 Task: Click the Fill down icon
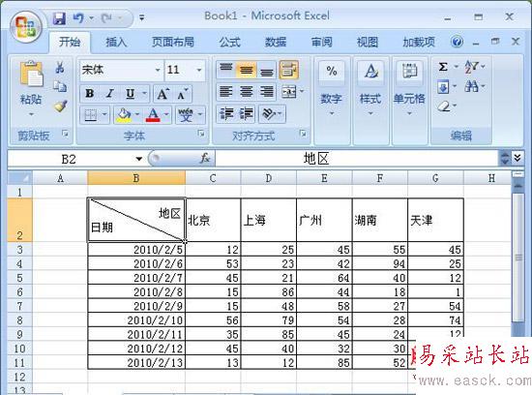443,87
